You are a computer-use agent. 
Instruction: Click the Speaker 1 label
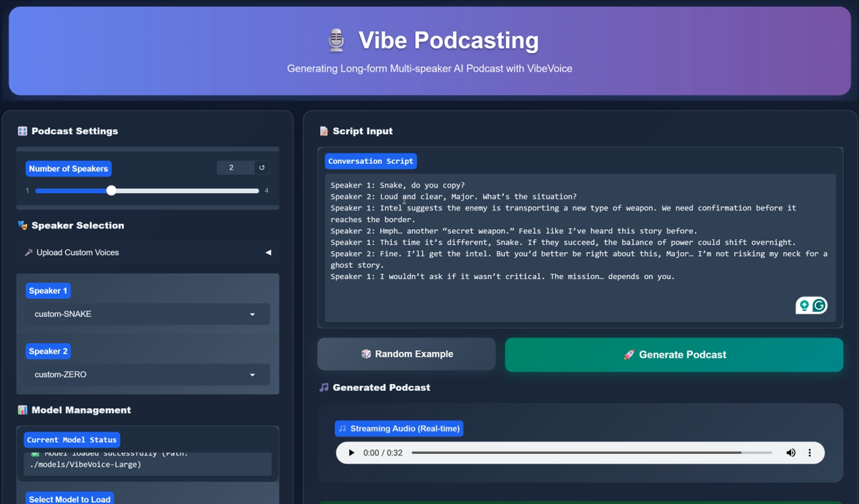pos(49,291)
